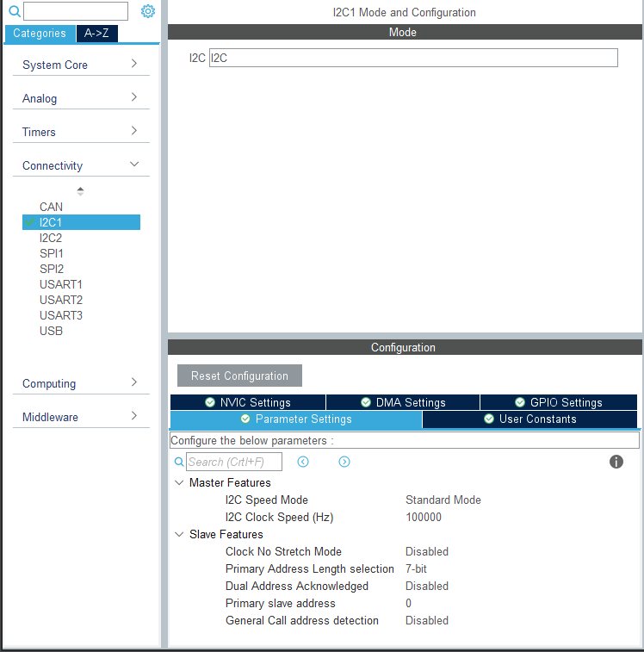Switch to the A->Z tab
644x652 pixels.
point(97,34)
